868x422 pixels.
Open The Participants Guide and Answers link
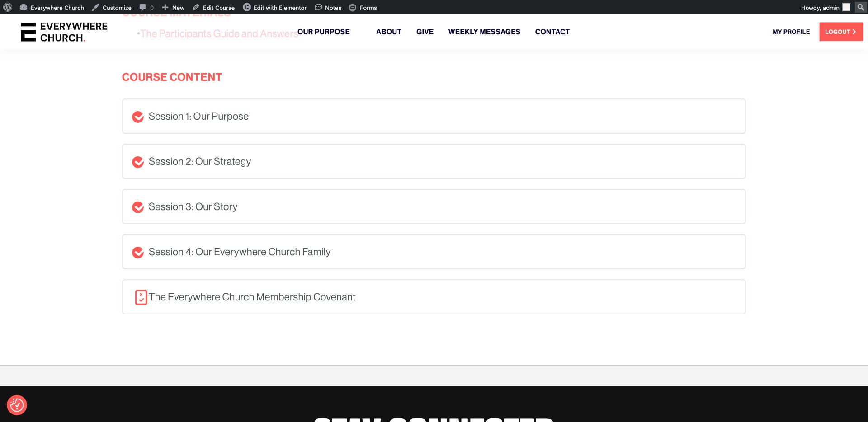click(x=219, y=33)
